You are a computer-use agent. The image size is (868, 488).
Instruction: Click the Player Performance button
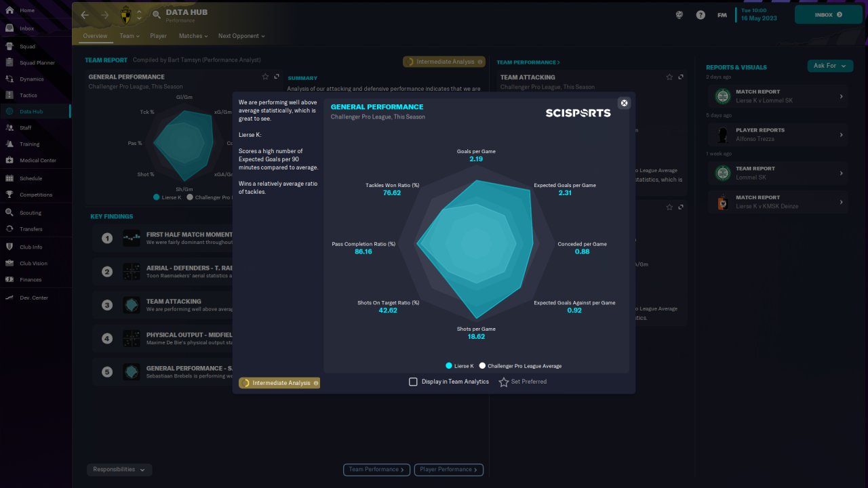(x=449, y=469)
